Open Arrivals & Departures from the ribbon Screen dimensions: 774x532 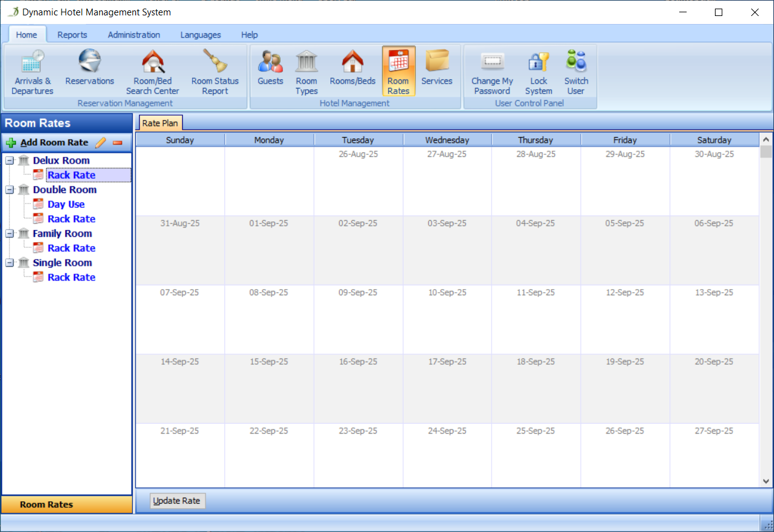coord(32,73)
